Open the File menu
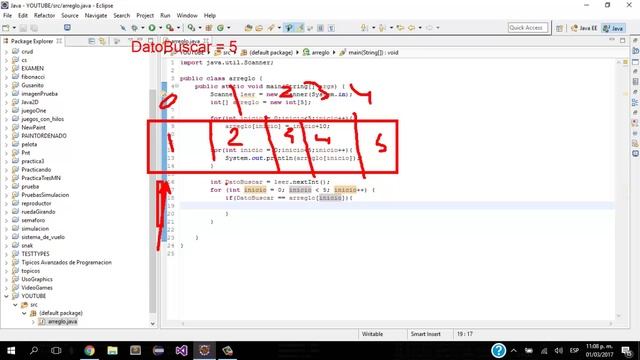 7,16
